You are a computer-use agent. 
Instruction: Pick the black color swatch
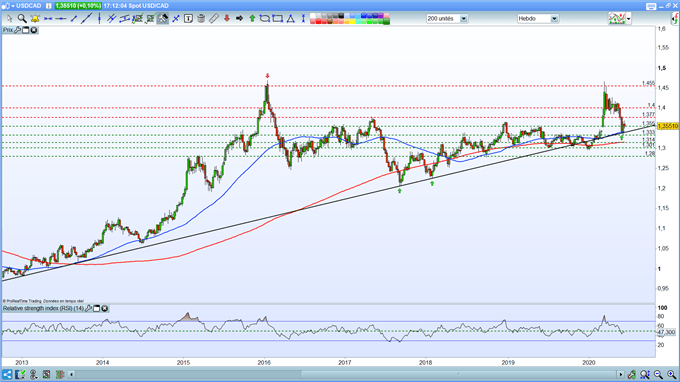click(x=341, y=16)
